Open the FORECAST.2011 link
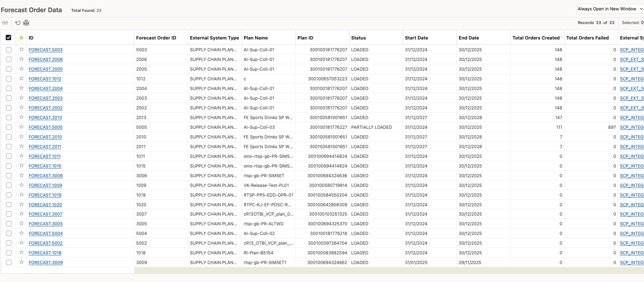Screen dimensions: 644x282 tap(45, 147)
